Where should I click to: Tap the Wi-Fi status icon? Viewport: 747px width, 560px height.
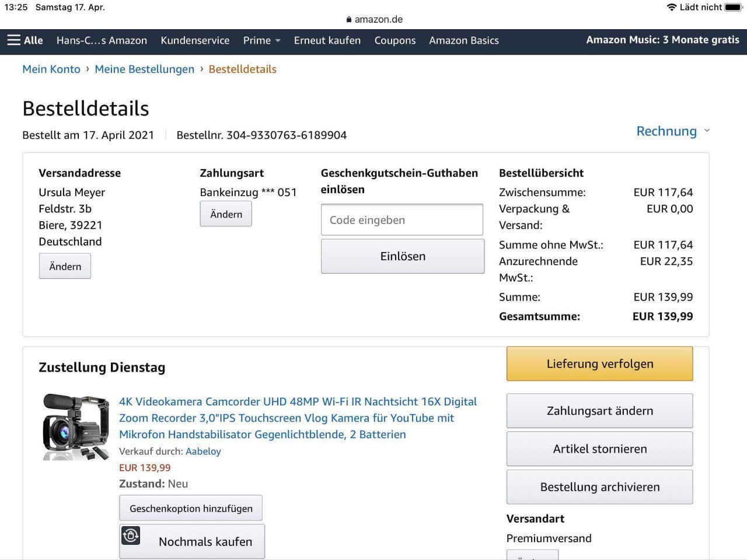click(x=671, y=7)
